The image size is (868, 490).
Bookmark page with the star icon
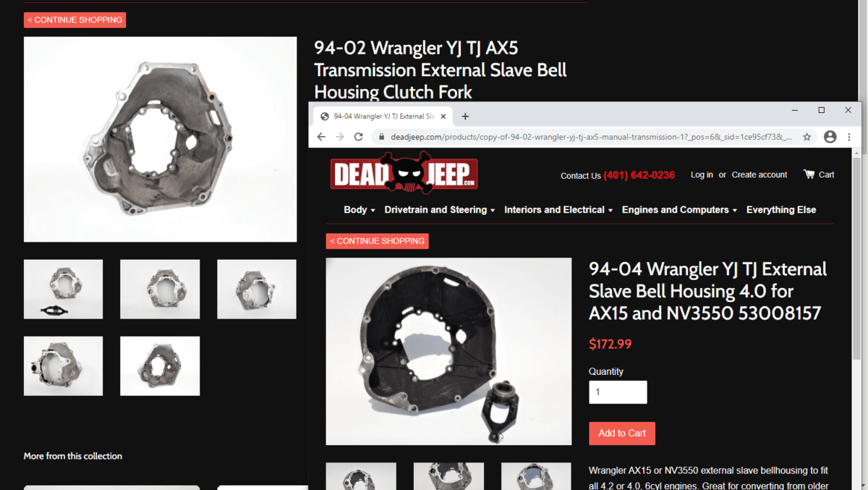tap(807, 137)
